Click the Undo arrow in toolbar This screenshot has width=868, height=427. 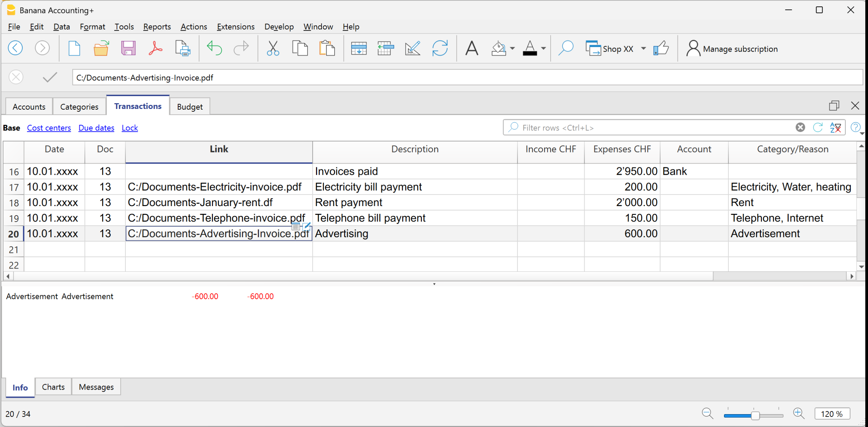click(x=214, y=48)
